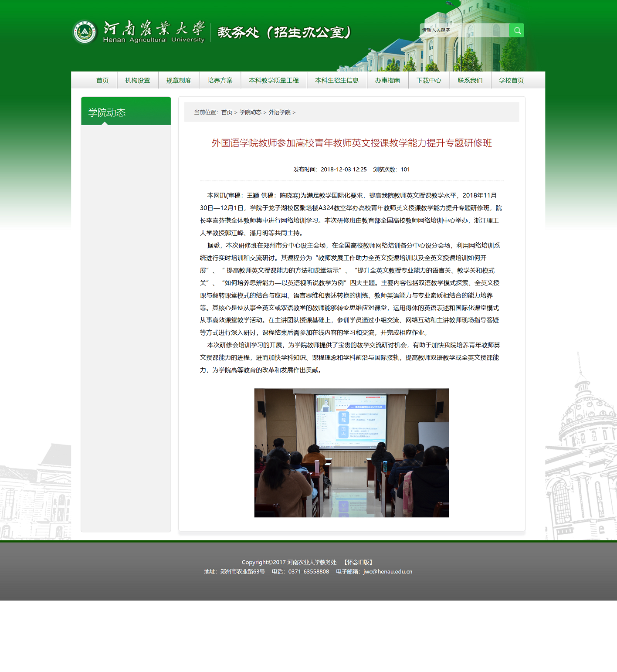617x672 pixels.
Task: Click the 怀念旧版 footer link
Action: [358, 563]
